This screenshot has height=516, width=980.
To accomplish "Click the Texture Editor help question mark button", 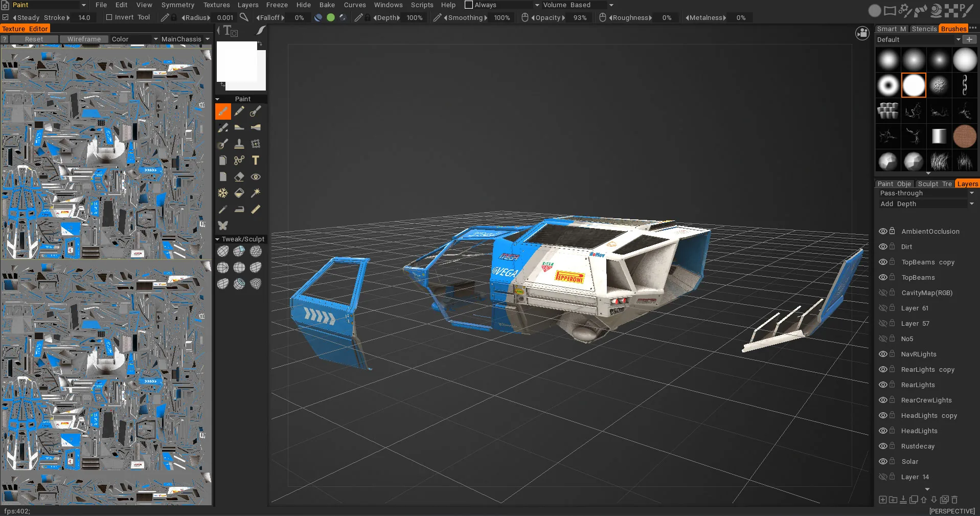I will point(5,39).
